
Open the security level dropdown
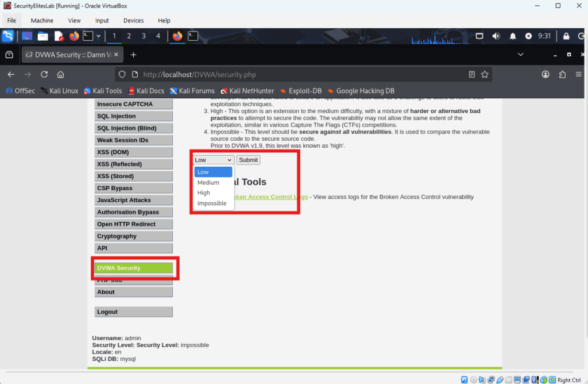(212, 160)
